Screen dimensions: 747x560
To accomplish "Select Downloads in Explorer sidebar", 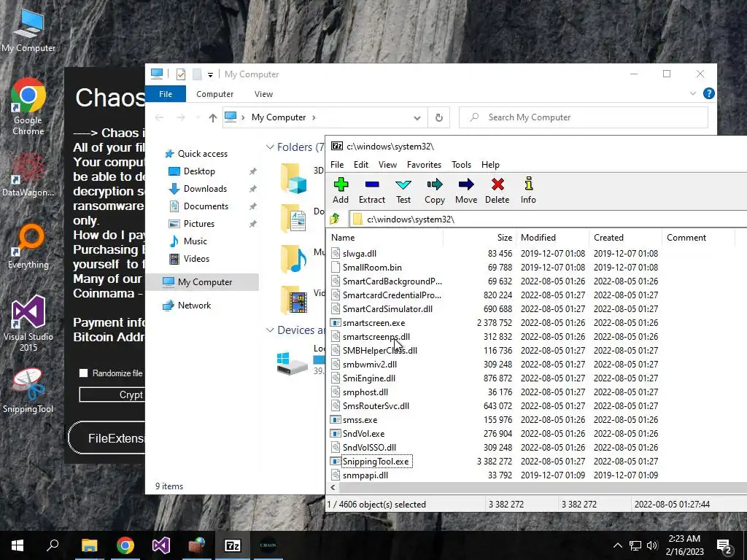I will 205,189.
